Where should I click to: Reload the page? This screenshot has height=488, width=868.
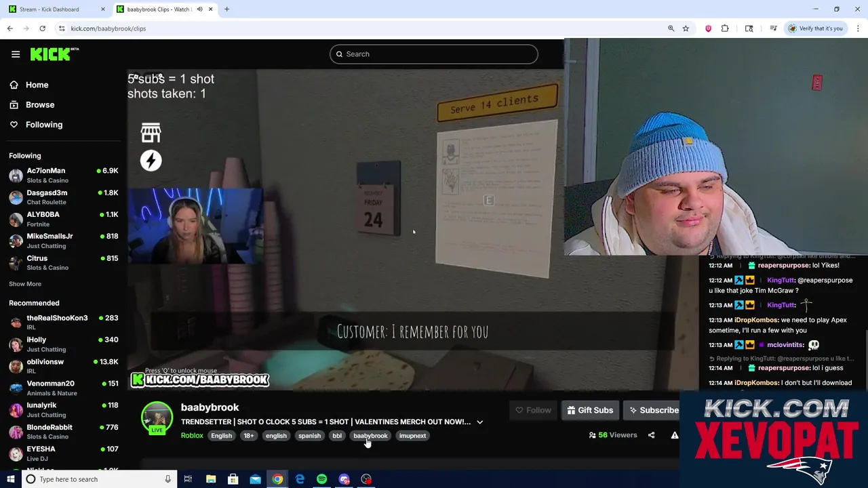[42, 28]
